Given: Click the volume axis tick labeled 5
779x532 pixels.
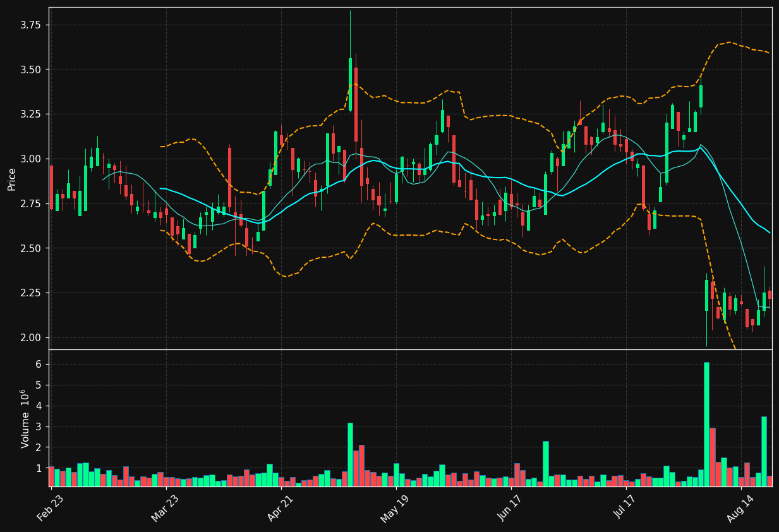Looking at the screenshot, I should pyautogui.click(x=38, y=385).
